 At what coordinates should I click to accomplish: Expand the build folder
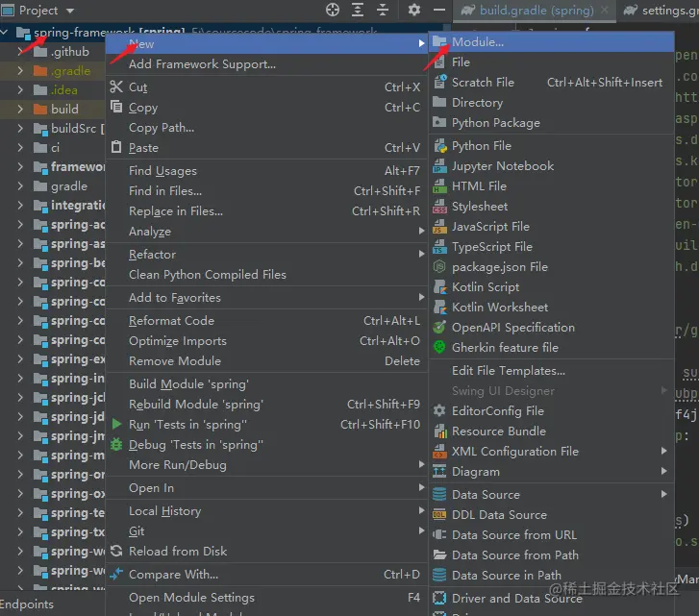point(20,110)
